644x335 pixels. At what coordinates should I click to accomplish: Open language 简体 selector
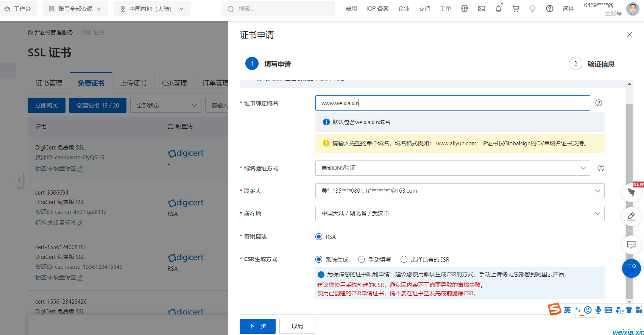[568, 8]
